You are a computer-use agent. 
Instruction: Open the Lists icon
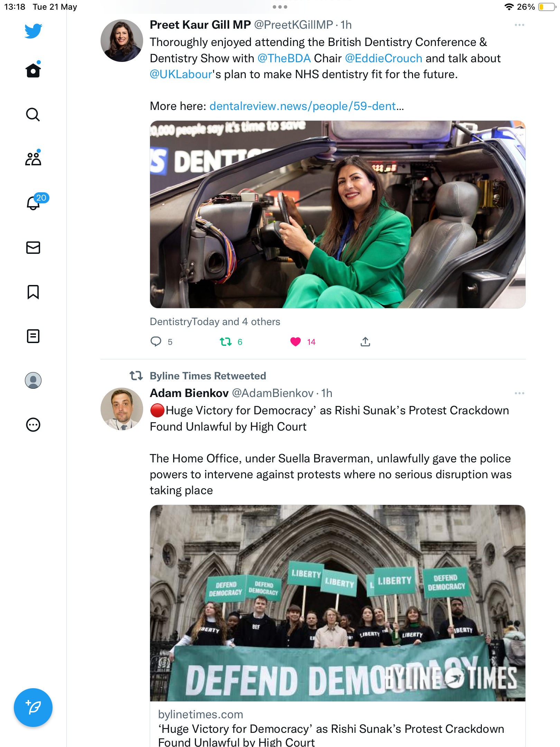point(33,336)
